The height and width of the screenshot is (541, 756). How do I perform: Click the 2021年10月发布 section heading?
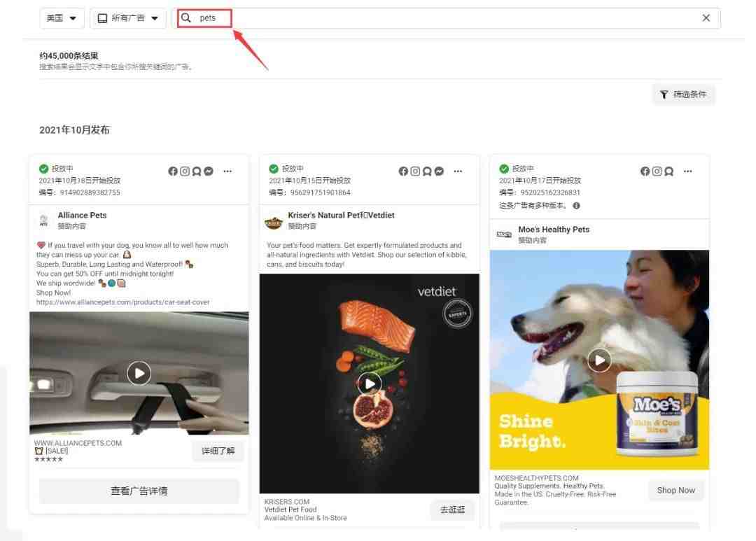[x=74, y=129]
